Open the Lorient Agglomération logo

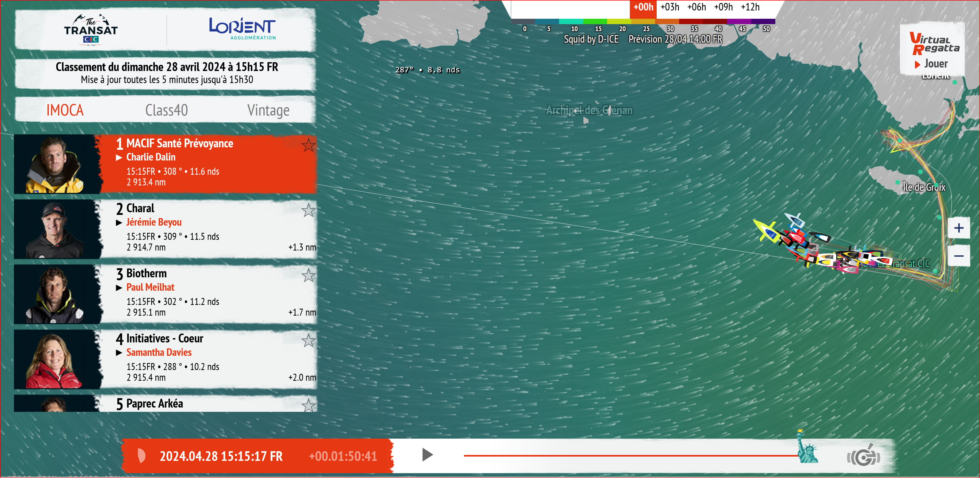point(242,29)
